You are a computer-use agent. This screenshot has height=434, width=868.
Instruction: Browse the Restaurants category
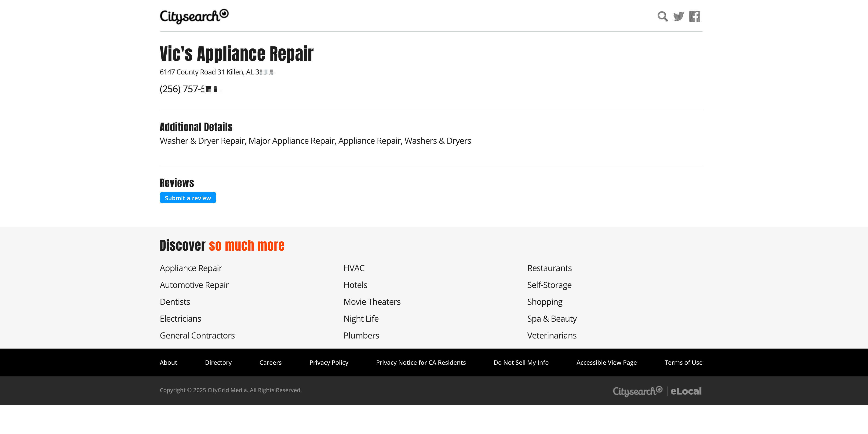click(549, 268)
